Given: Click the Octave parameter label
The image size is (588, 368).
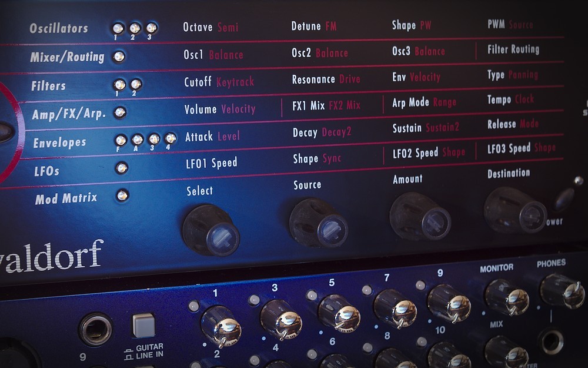Looking at the screenshot, I should (198, 27).
